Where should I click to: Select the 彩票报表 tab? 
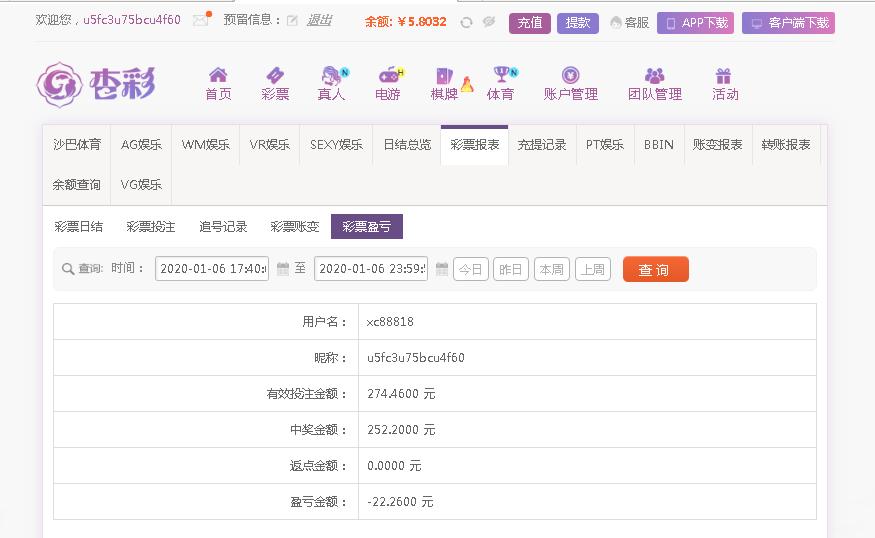click(474, 145)
